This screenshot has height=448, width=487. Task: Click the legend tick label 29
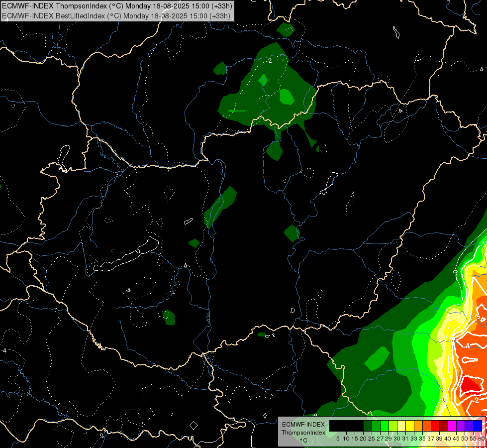point(389,439)
